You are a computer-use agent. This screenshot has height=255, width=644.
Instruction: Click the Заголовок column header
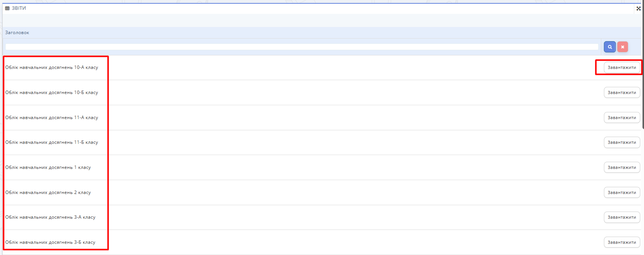pyautogui.click(x=17, y=33)
